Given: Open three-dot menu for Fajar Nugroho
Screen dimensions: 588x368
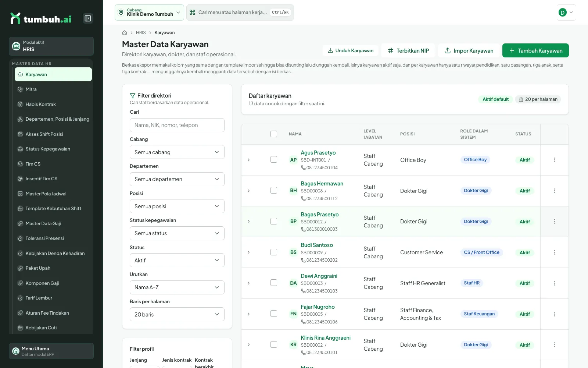Looking at the screenshot, I should [x=555, y=314].
